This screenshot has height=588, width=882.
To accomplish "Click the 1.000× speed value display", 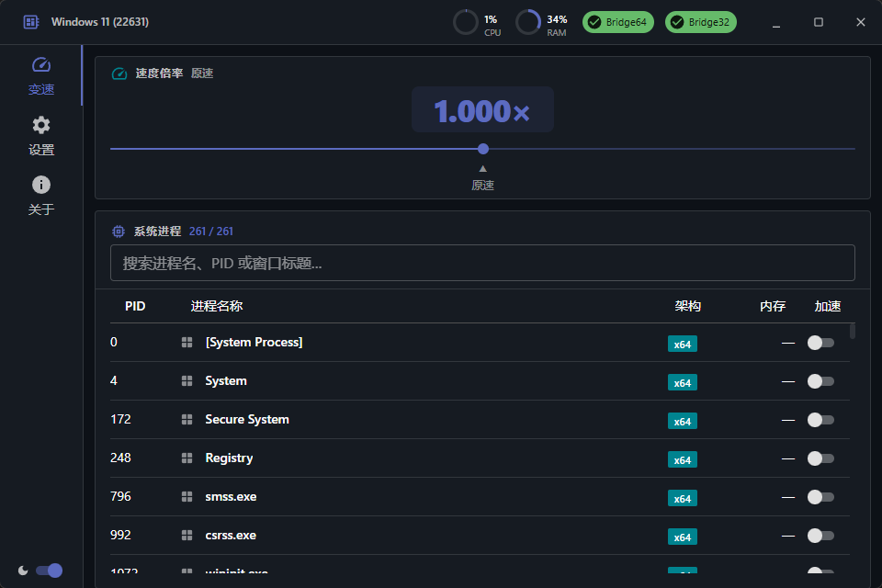I will pyautogui.click(x=482, y=109).
